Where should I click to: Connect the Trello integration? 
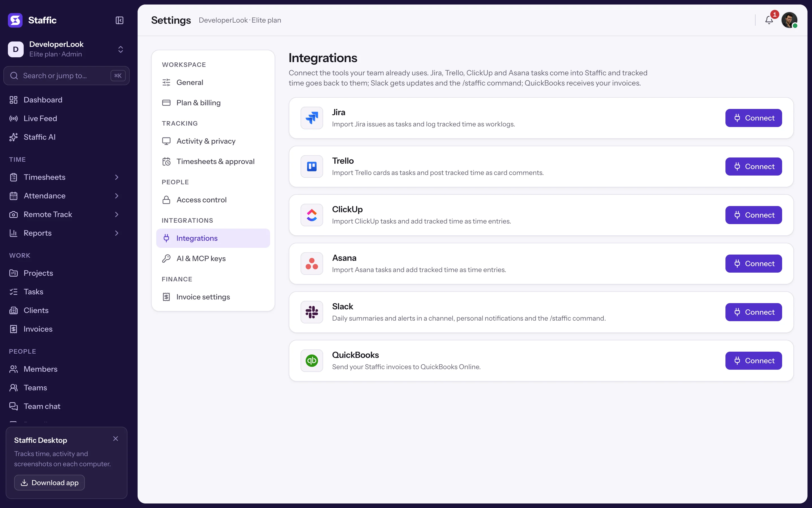753,166
